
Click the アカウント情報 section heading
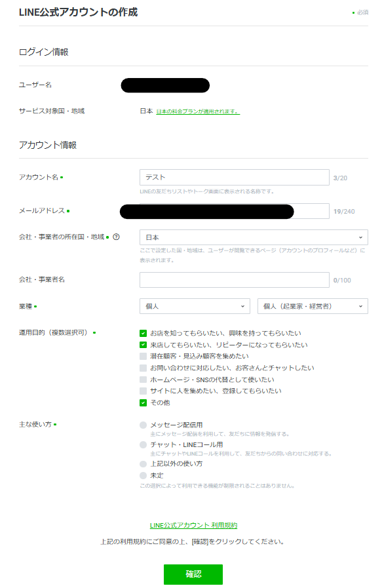(48, 145)
